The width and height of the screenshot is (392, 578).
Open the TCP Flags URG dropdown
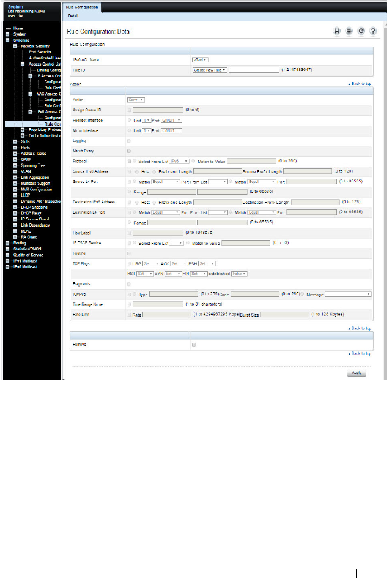point(151,263)
